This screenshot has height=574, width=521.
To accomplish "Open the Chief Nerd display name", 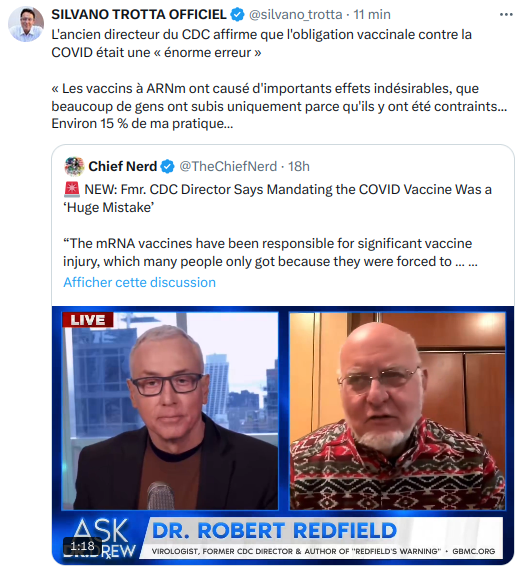I will coord(123,167).
